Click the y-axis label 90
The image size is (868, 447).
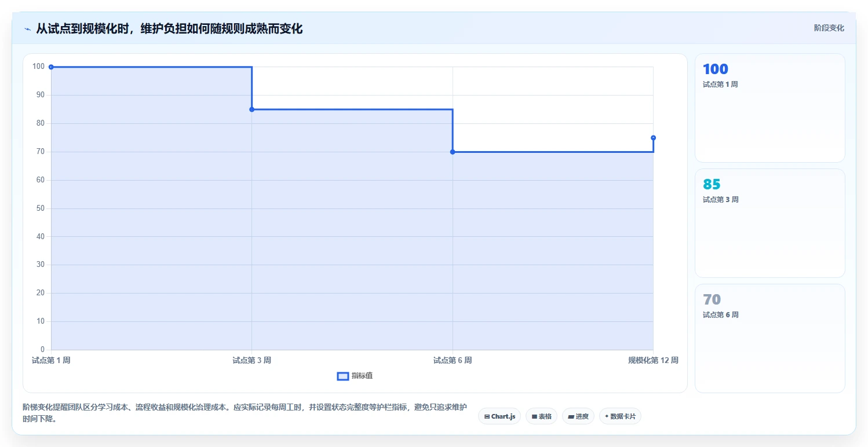[x=41, y=95]
